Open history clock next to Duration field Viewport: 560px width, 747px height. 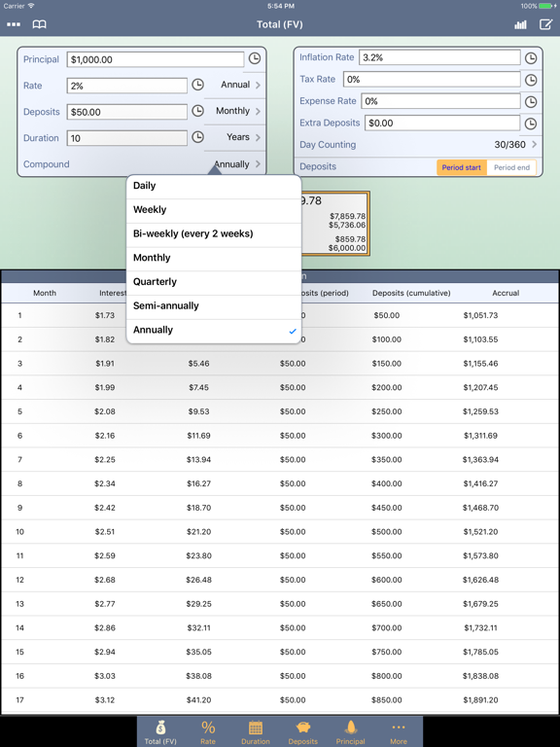point(197,137)
